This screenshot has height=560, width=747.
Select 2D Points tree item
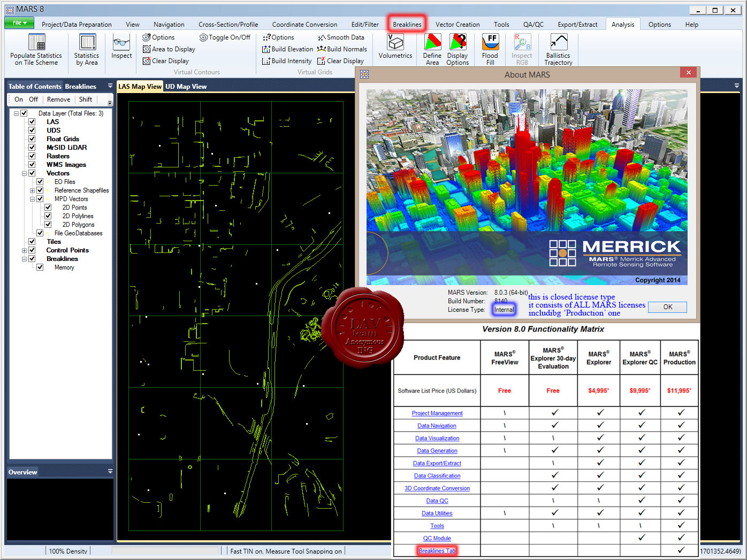[x=74, y=208]
